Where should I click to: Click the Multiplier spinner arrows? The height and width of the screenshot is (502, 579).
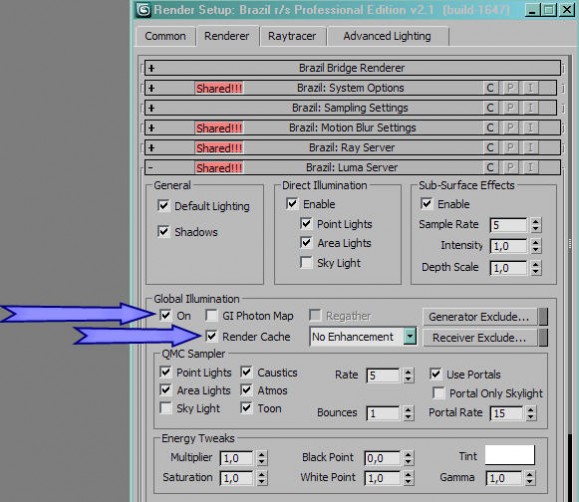261,458
